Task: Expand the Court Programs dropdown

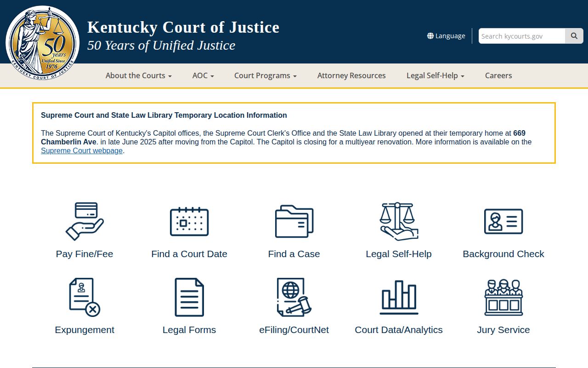Action: click(266, 75)
